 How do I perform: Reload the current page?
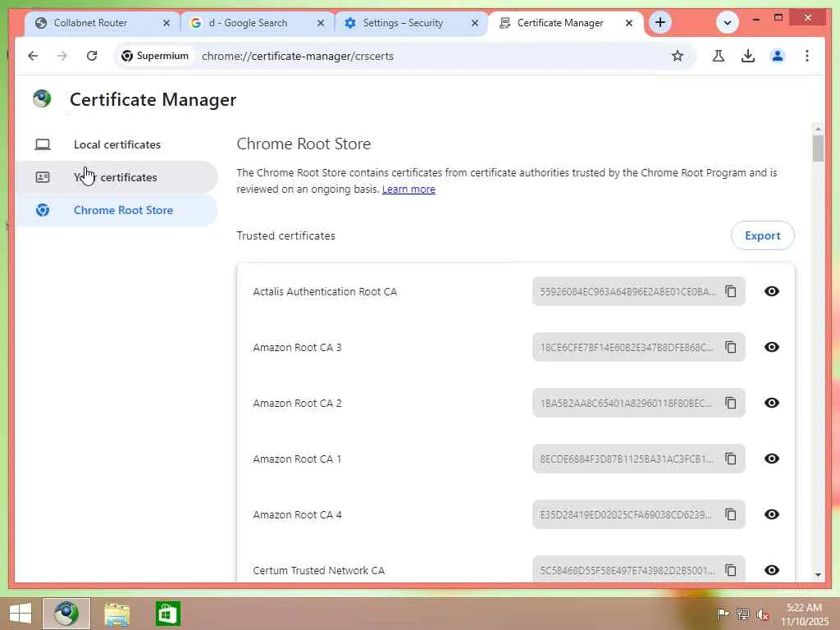tap(92, 56)
